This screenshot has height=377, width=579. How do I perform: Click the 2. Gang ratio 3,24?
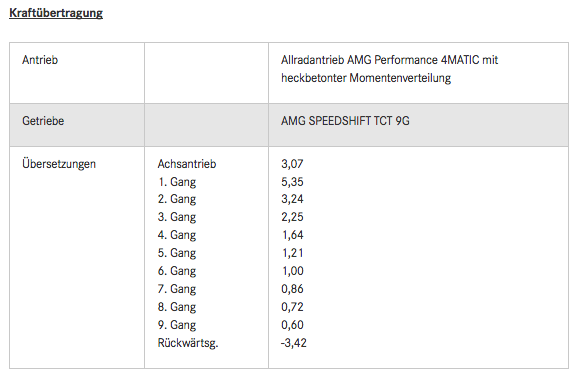click(292, 199)
